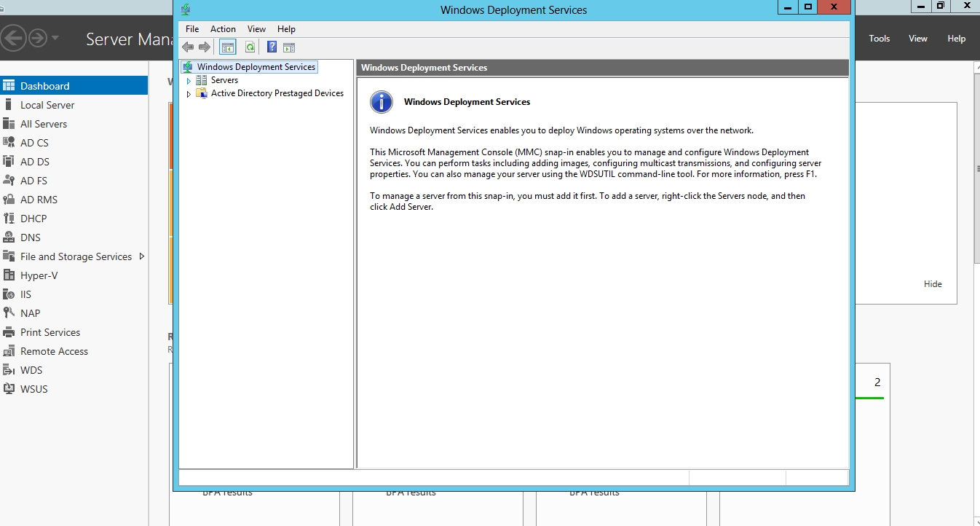
Task: Toggle Show/Hide Action Pane toolbar button
Action: tap(289, 47)
